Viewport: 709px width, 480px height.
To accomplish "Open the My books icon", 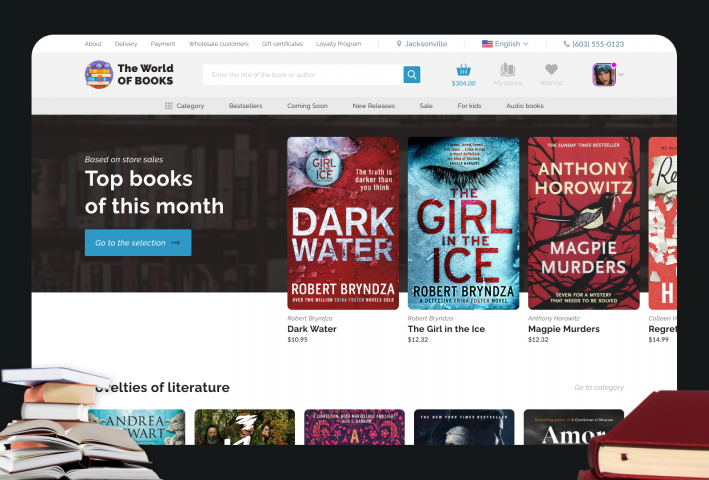I will pos(507,70).
